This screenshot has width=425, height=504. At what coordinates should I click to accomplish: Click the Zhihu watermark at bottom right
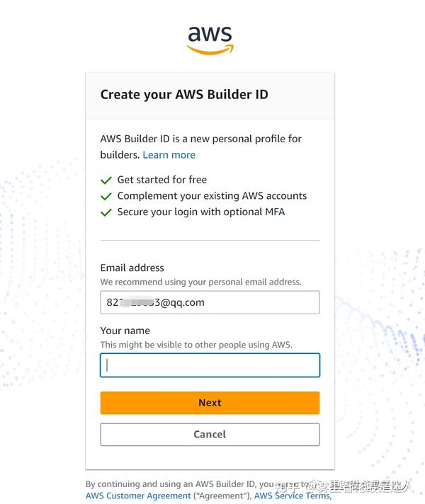coord(354,486)
